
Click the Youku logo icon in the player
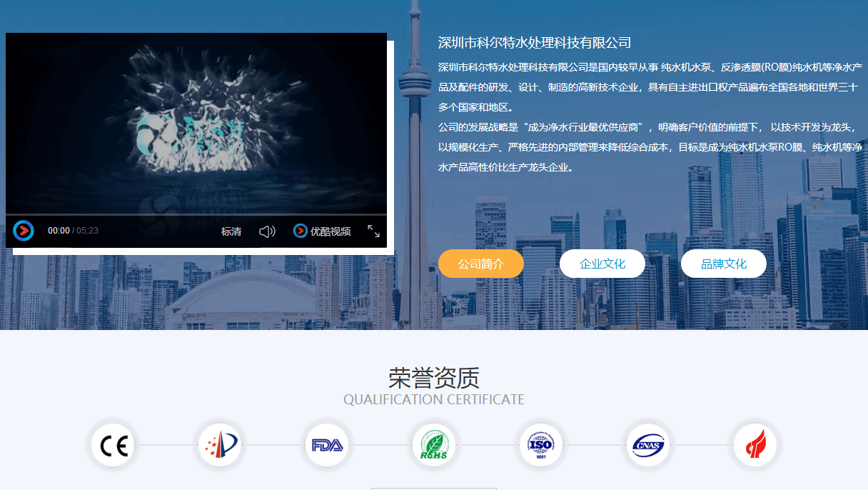click(300, 230)
